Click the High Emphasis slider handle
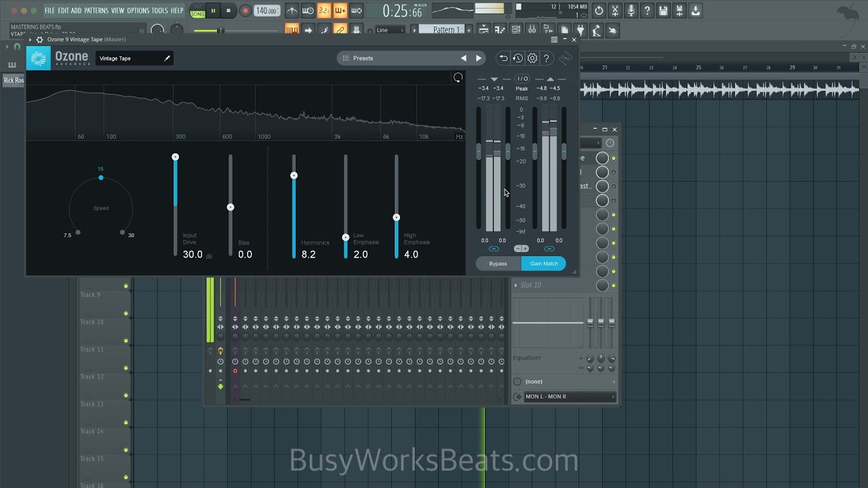868x488 pixels. [397, 218]
